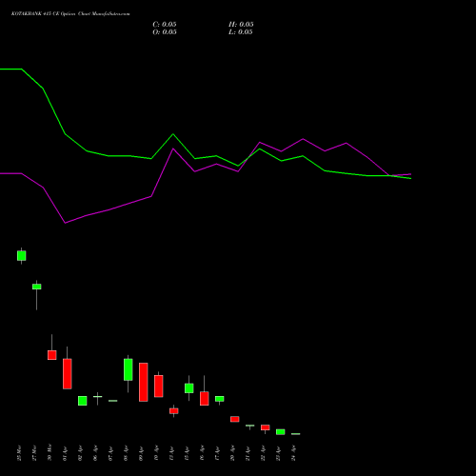This screenshot has height=476, width=476.
Task: Click the green candle above 02 Apr
Action: tap(83, 401)
